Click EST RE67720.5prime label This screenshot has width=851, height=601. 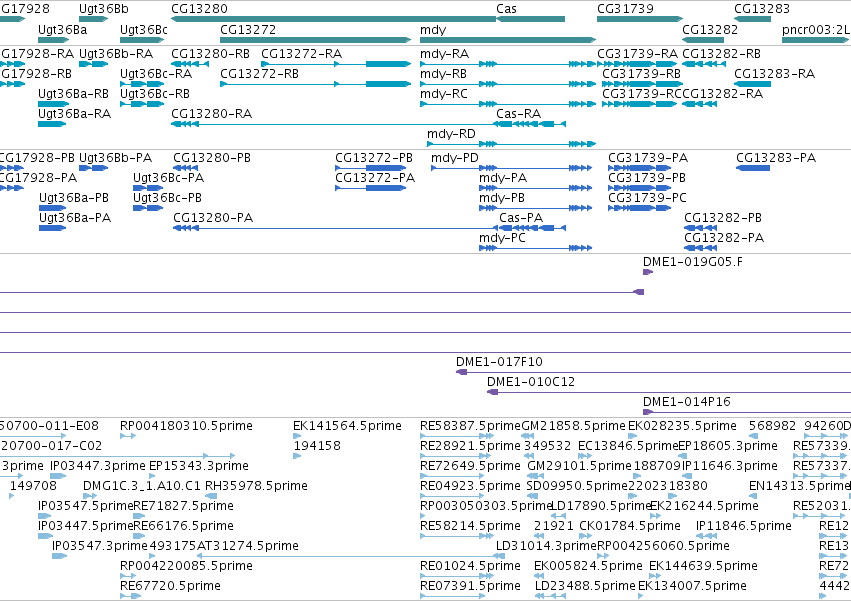[x=170, y=586]
